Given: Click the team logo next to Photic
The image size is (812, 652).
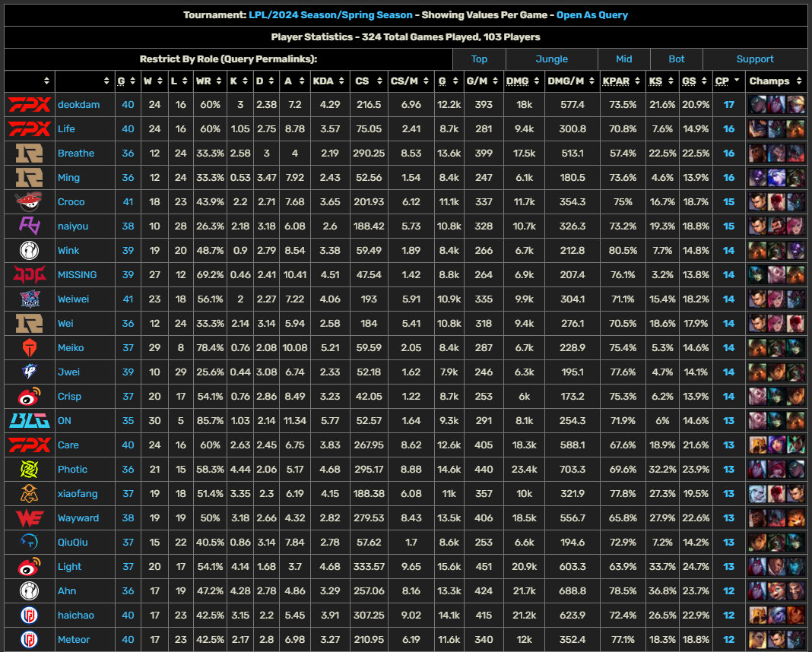Looking at the screenshot, I should (29, 469).
